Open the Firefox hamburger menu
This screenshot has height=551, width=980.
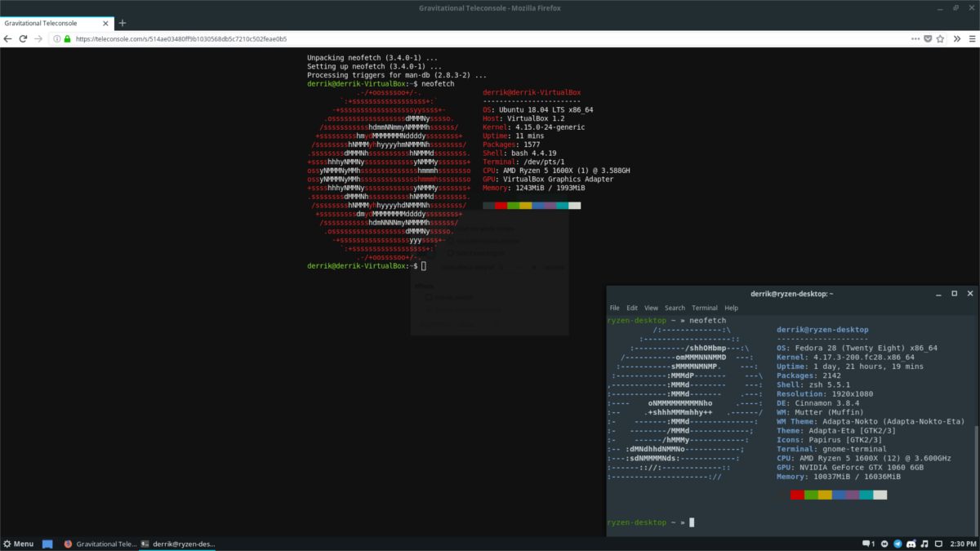pyautogui.click(x=971, y=38)
